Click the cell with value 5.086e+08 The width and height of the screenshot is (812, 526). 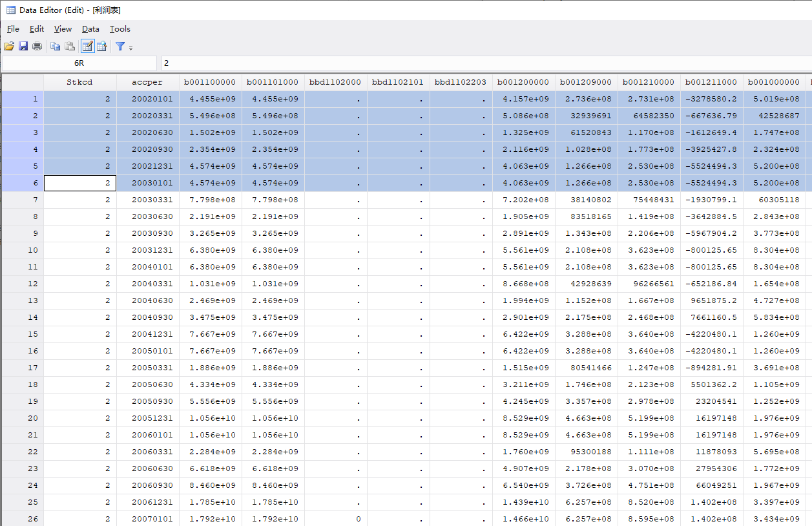[523, 116]
